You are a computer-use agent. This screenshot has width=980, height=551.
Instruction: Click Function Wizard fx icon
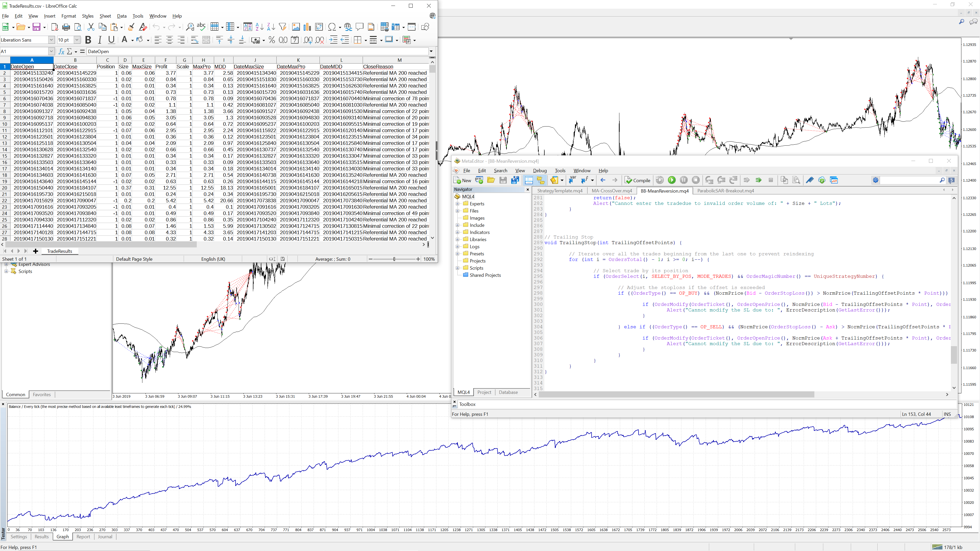click(61, 51)
